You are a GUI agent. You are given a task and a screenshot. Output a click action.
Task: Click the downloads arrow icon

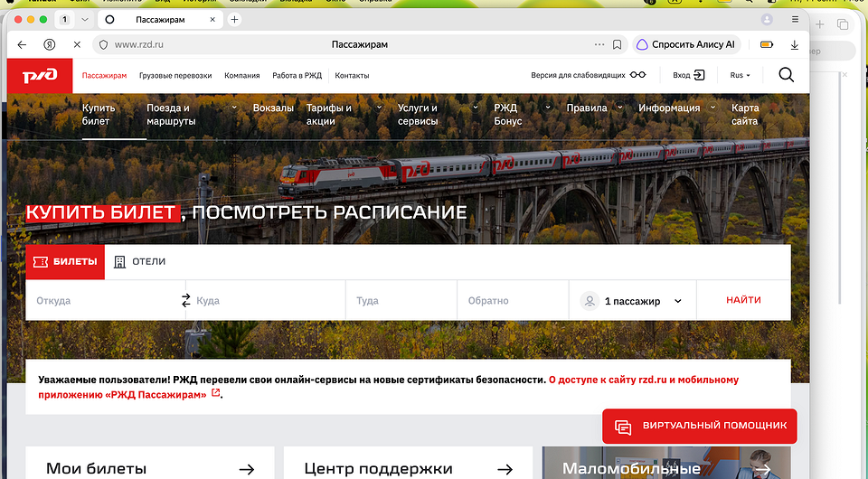795,45
